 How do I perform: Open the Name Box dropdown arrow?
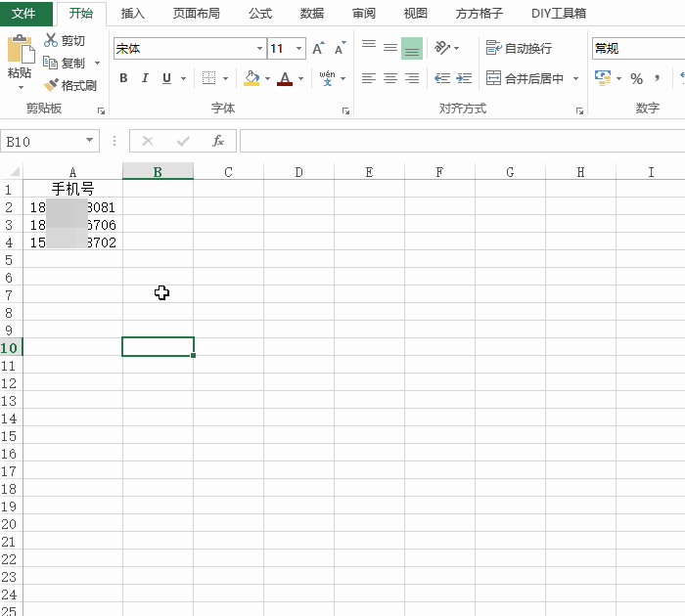pos(90,140)
